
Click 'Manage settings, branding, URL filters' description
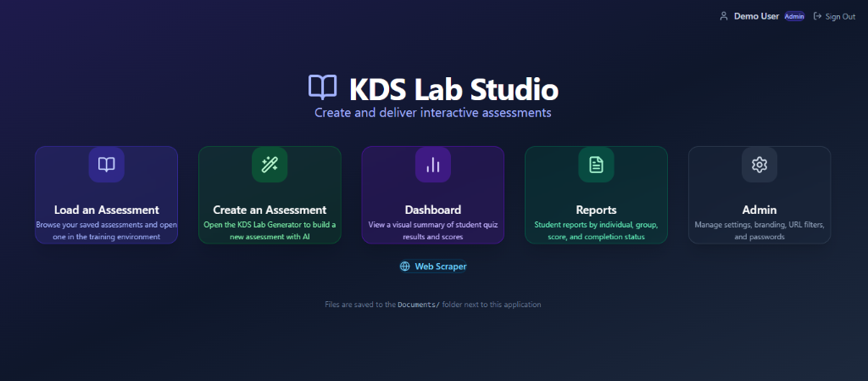(759, 231)
